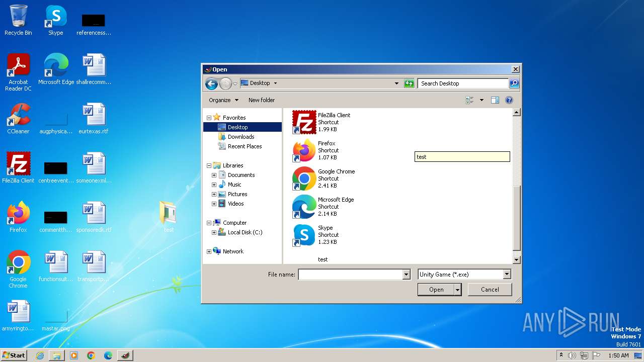This screenshot has height=362, width=644.
Task: Go back using the dialog Back arrow
Action: [211, 83]
